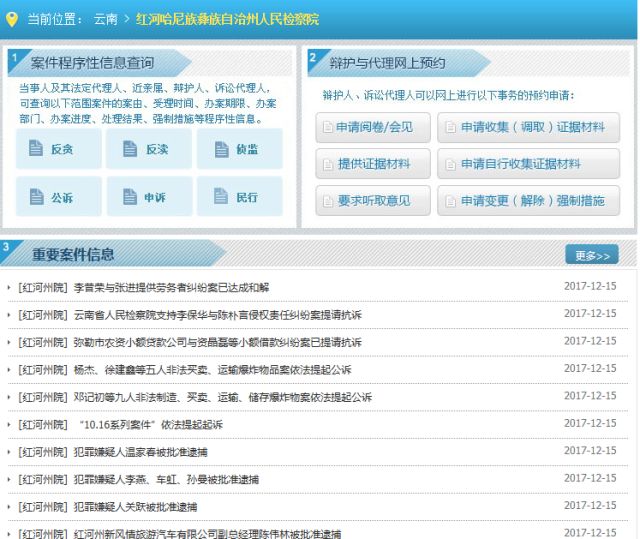Open 李保华与陈朴言侵权责任纠纷案 item
Viewport: 640px width, 539px height.
218,315
